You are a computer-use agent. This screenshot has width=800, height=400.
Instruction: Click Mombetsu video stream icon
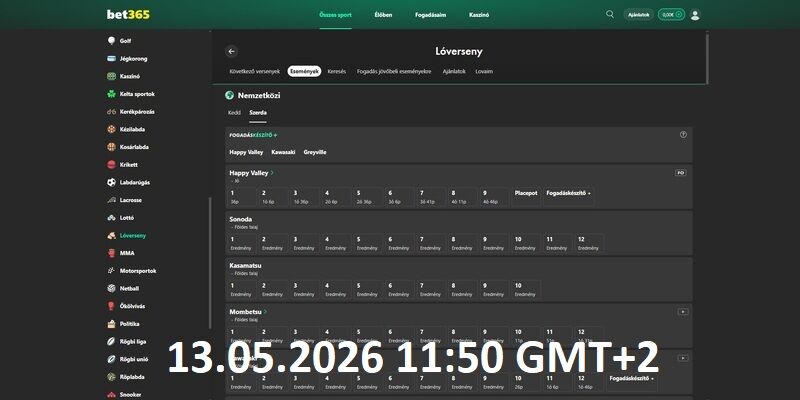(683, 312)
